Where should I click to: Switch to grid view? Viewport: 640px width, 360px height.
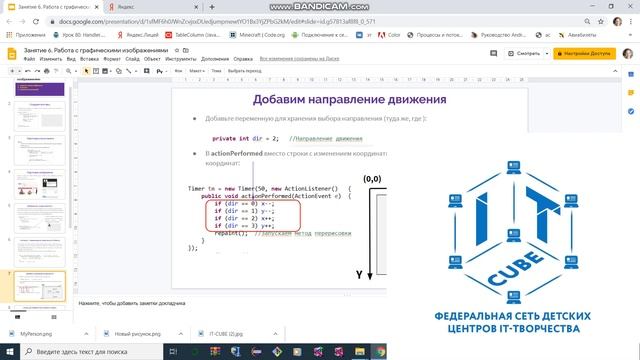(54, 317)
